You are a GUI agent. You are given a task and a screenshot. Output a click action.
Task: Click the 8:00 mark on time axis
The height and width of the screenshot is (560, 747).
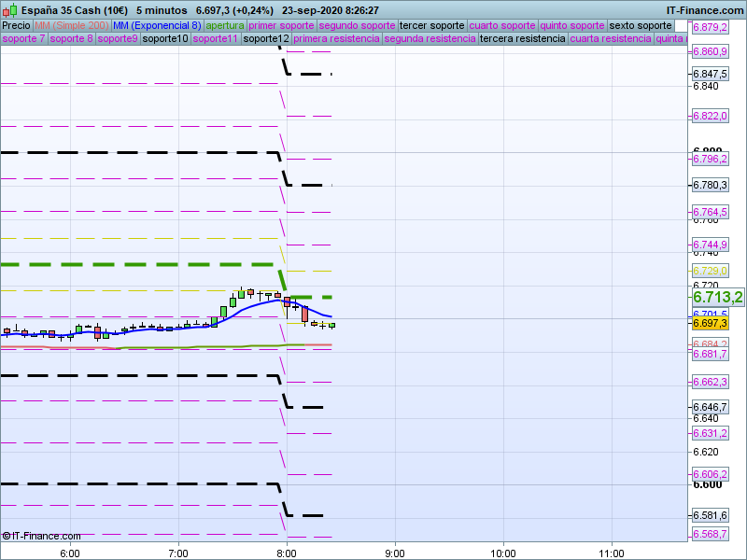click(x=287, y=553)
